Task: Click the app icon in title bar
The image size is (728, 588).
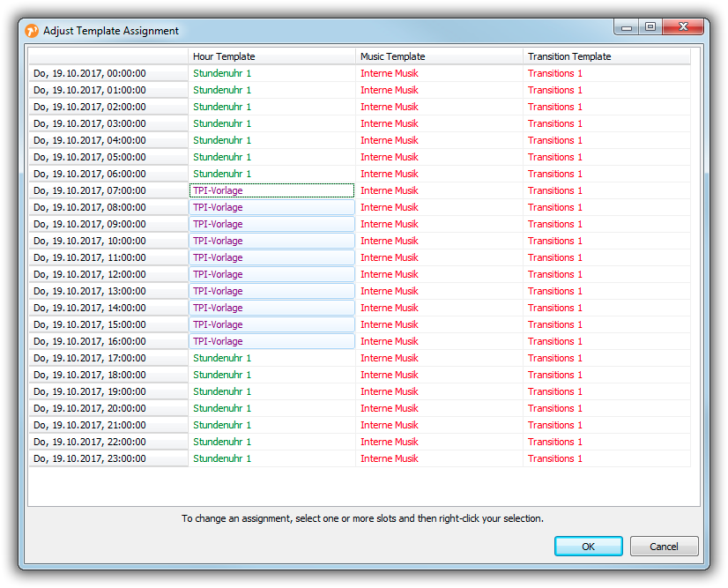Action: pyautogui.click(x=32, y=31)
